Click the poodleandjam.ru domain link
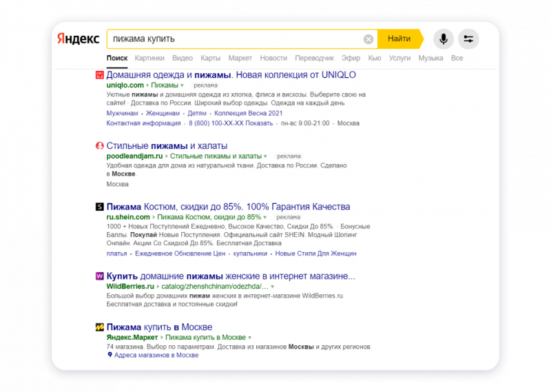 (x=134, y=156)
